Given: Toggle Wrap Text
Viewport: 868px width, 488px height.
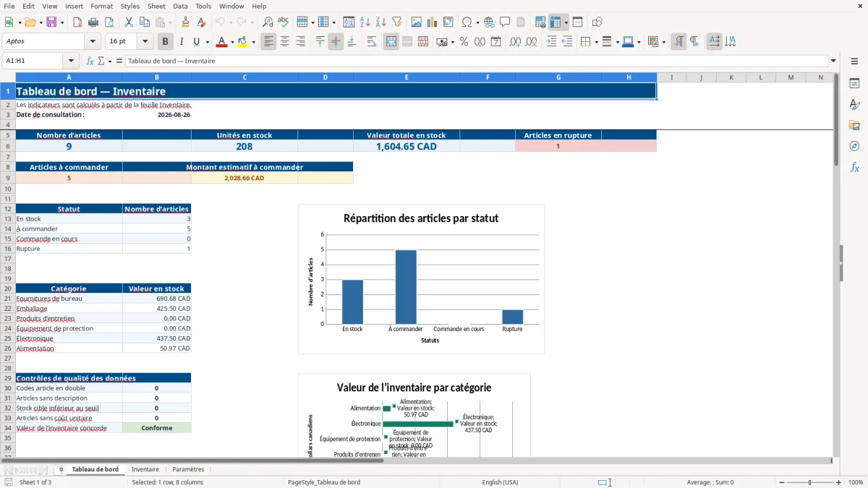Looking at the screenshot, I should coord(372,42).
